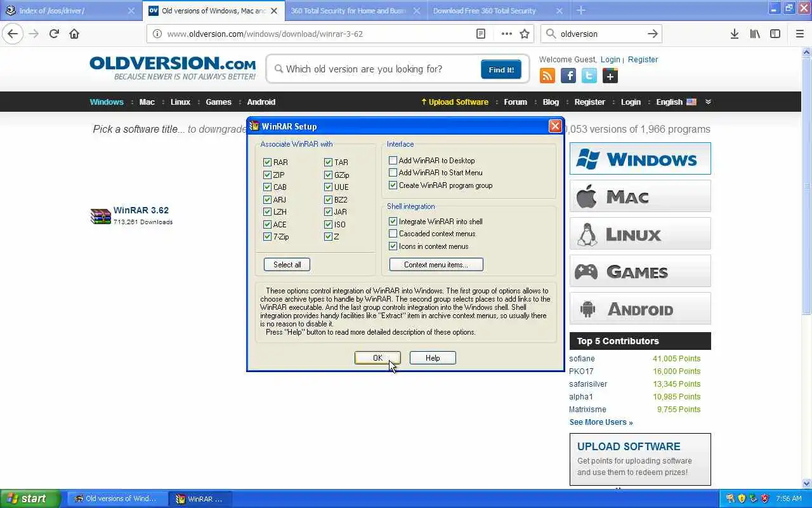This screenshot has height=508, width=812.
Task: Click the Upload Software nav link
Action: pos(455,102)
